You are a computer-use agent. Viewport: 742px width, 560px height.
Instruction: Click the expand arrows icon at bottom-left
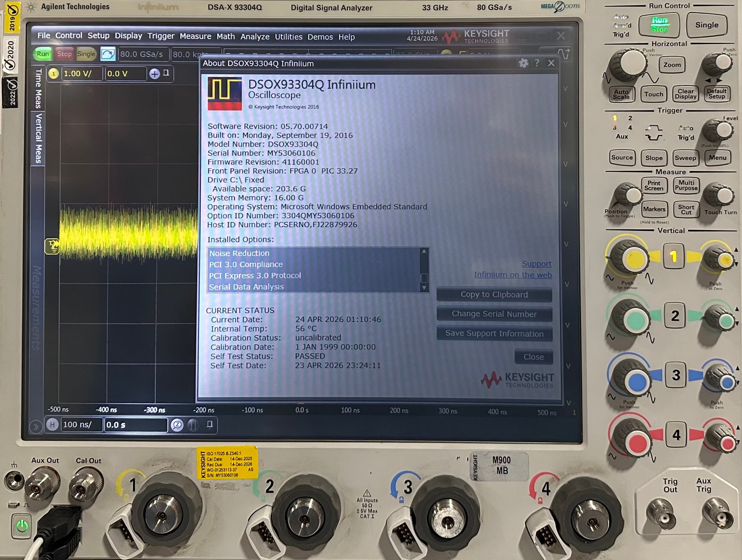click(36, 427)
